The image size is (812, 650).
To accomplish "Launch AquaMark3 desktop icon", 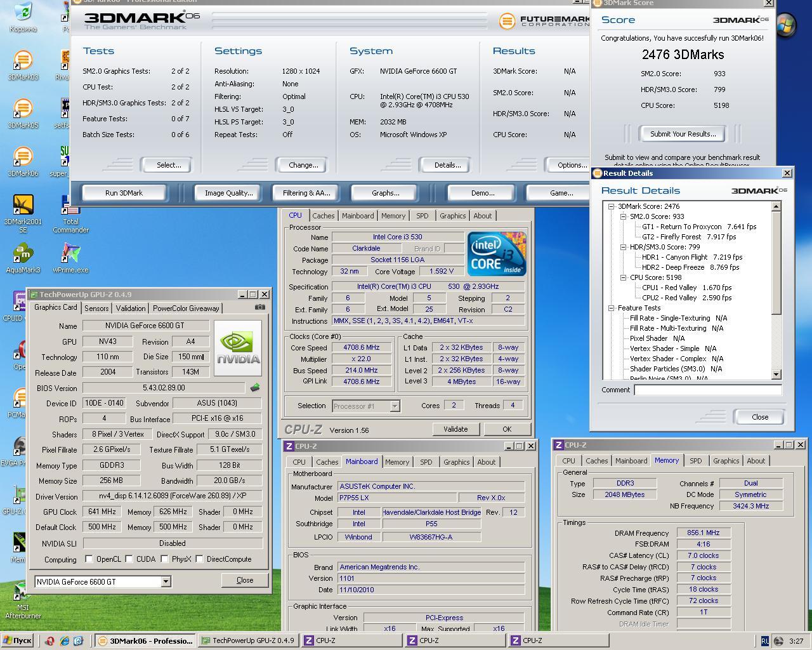I will [x=23, y=258].
